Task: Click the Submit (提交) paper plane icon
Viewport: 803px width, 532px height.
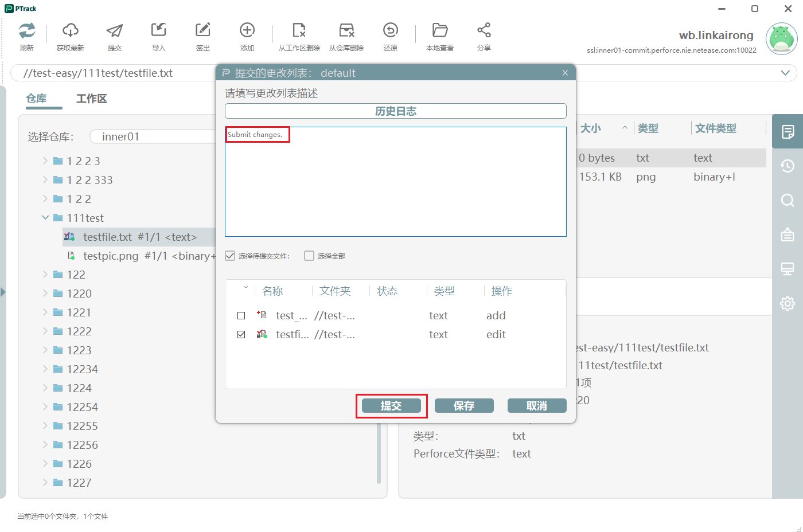Action: (115, 30)
